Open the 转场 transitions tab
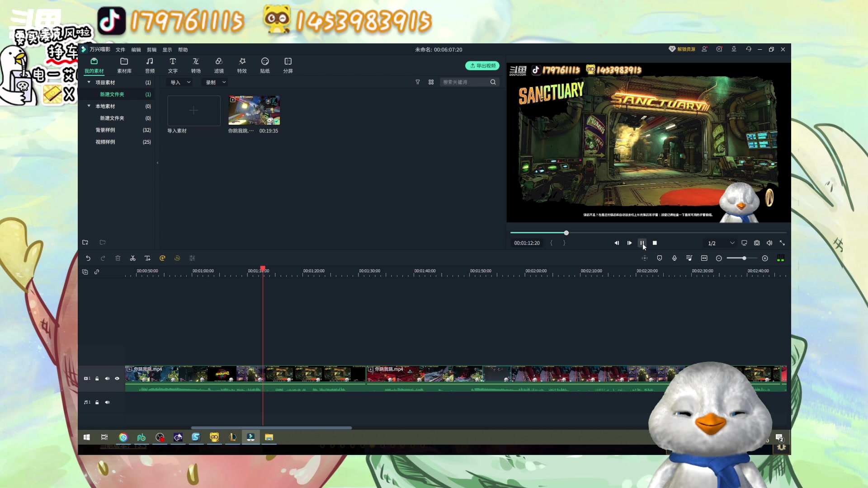The height and width of the screenshot is (488, 868). tap(196, 66)
